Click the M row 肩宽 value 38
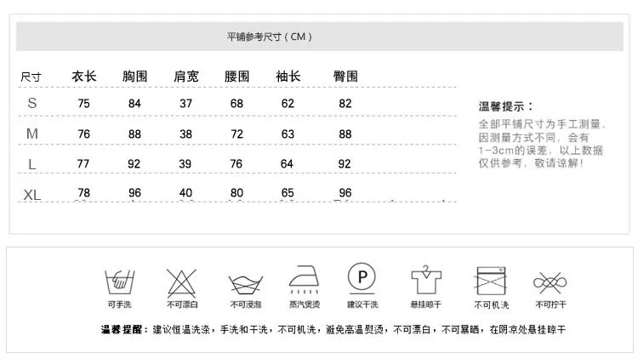638x364 pixels. (186, 134)
